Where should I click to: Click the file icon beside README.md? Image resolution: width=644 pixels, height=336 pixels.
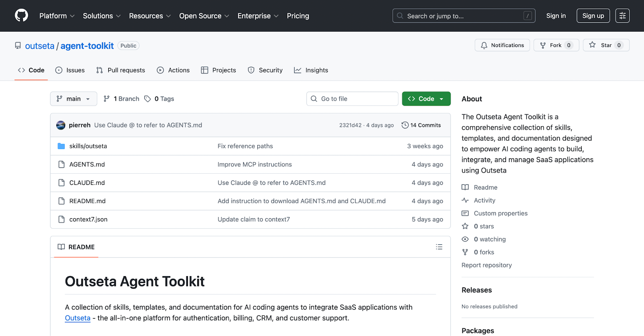[61, 201]
